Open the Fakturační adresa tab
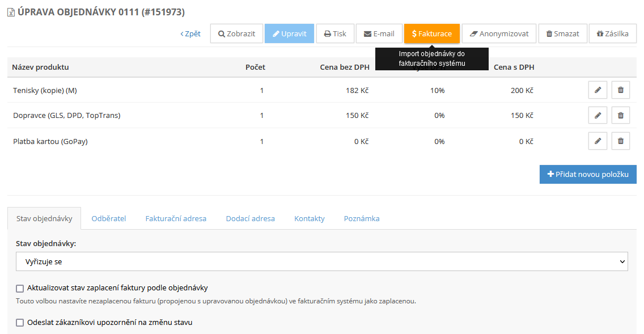The width and height of the screenshot is (644, 334). tap(176, 218)
